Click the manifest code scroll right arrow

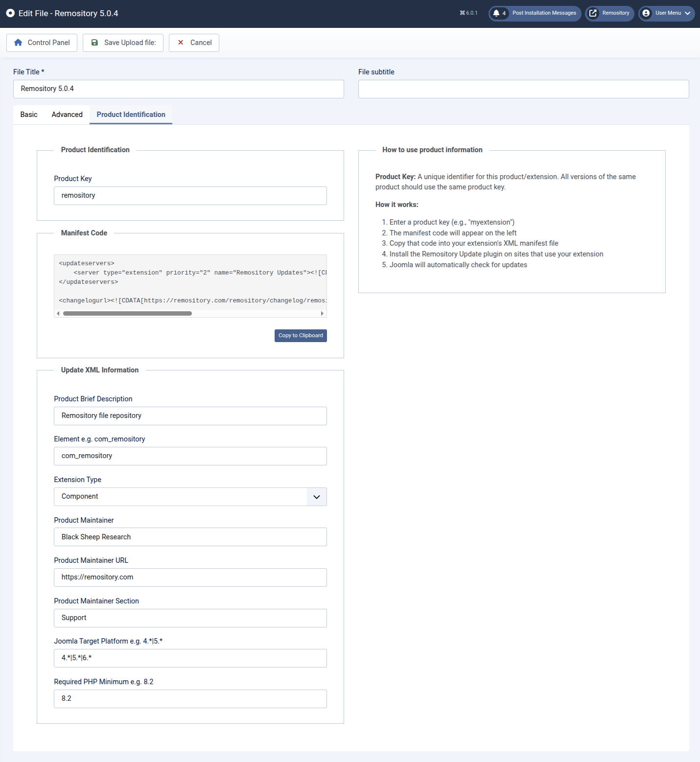click(x=322, y=313)
